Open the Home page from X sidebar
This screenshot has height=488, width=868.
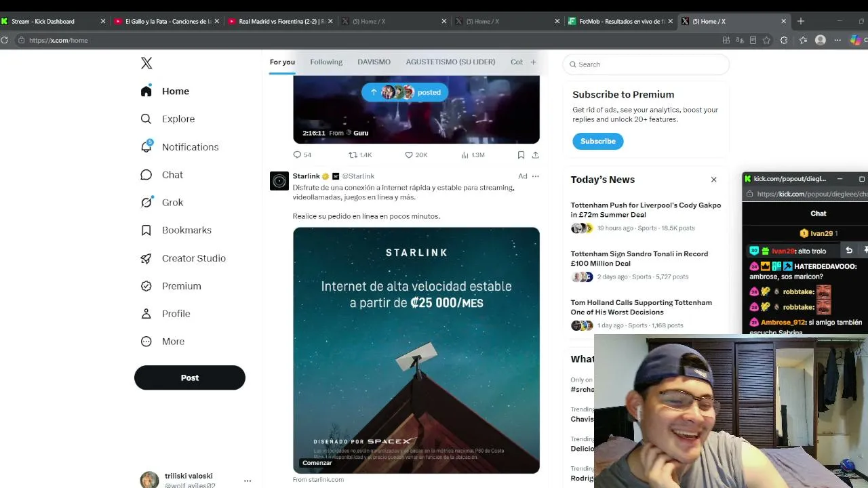point(165,91)
